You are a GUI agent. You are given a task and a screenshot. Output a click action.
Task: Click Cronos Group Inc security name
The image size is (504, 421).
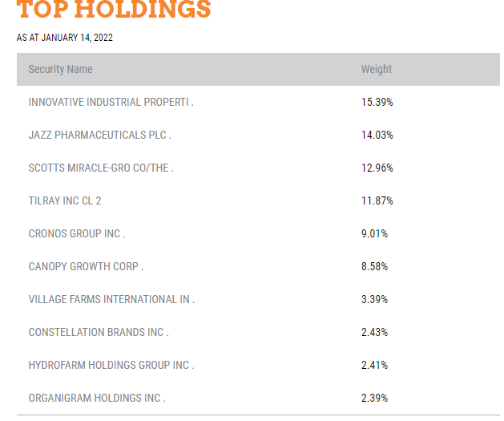[77, 233]
